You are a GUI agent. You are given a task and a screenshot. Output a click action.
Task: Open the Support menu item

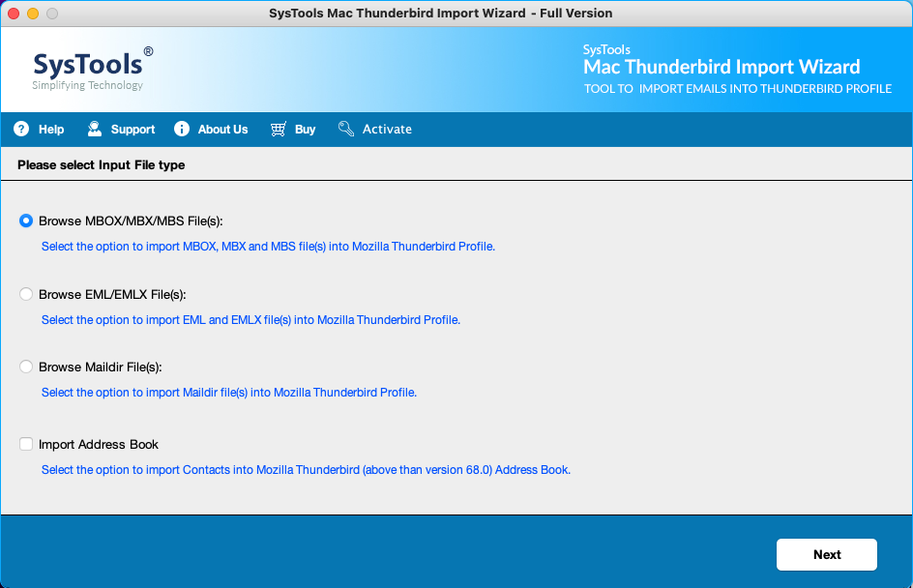(x=121, y=130)
